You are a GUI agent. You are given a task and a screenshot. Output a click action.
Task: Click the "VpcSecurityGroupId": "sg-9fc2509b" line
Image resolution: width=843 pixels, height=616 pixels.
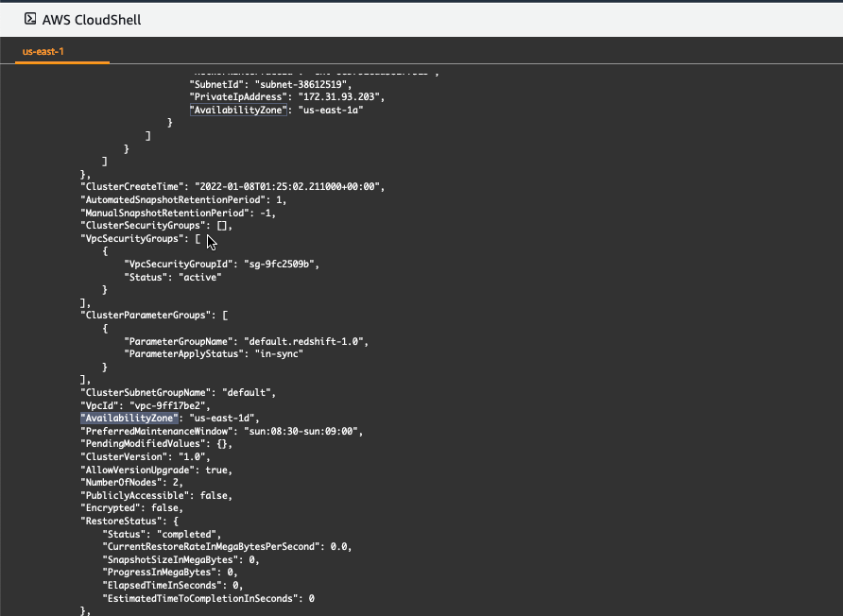click(x=221, y=264)
